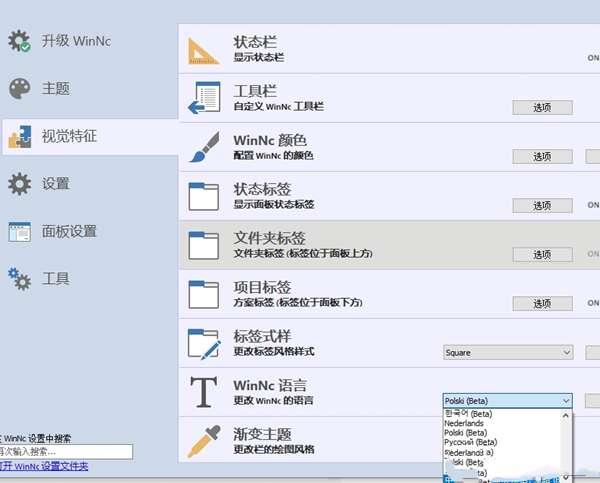
Task: Click the ruler icon beside 状态栏
Action: (203, 49)
